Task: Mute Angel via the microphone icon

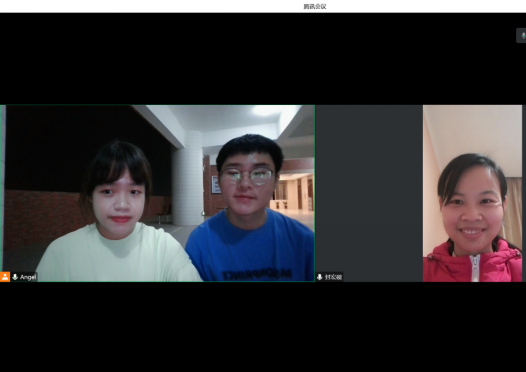Action: (x=15, y=277)
